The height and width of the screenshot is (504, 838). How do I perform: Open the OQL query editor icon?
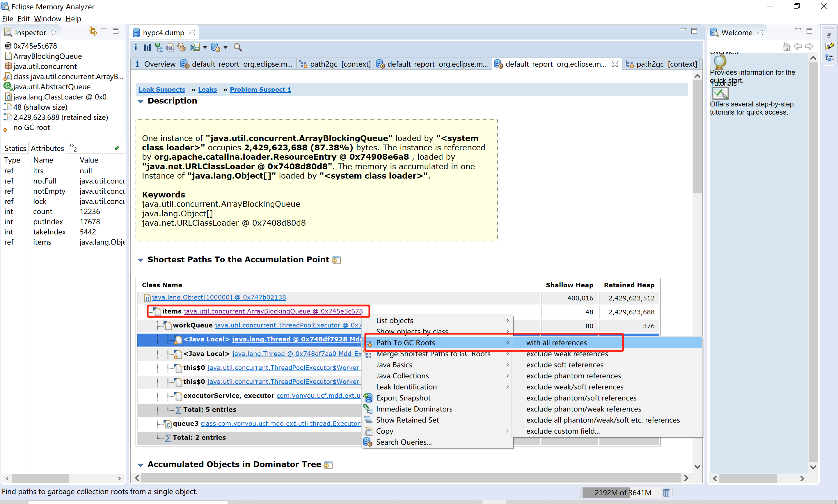coord(170,47)
